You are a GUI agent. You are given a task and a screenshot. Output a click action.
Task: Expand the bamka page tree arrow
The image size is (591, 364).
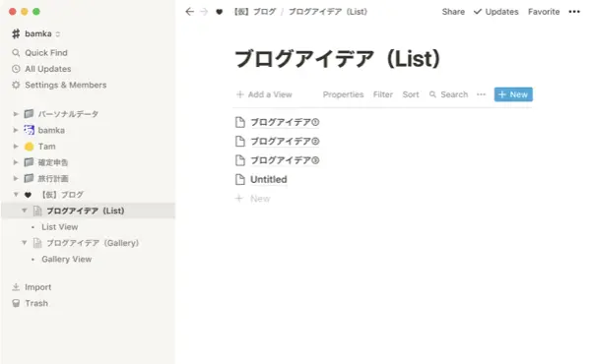tap(16, 130)
